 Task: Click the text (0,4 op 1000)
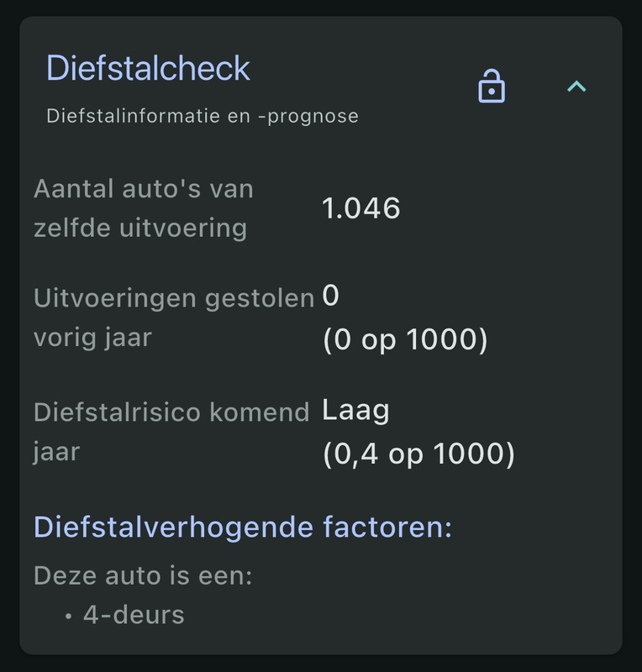[x=418, y=454]
